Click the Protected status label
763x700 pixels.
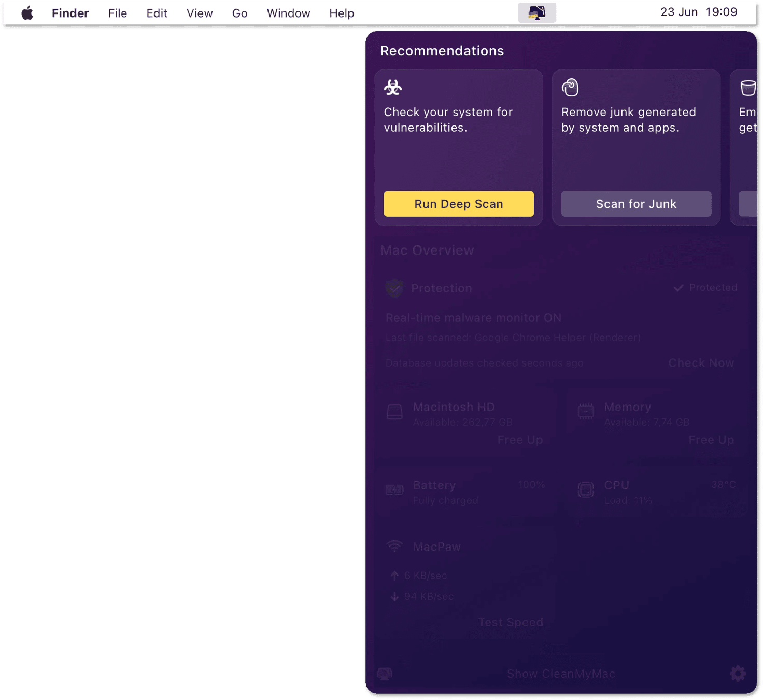coord(705,288)
